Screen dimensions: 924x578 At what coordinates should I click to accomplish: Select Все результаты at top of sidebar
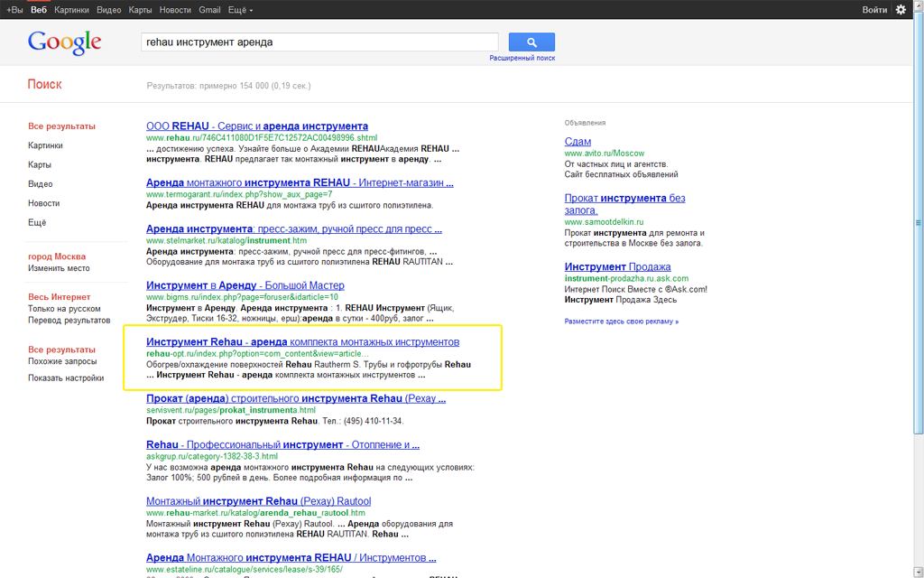[x=61, y=126]
